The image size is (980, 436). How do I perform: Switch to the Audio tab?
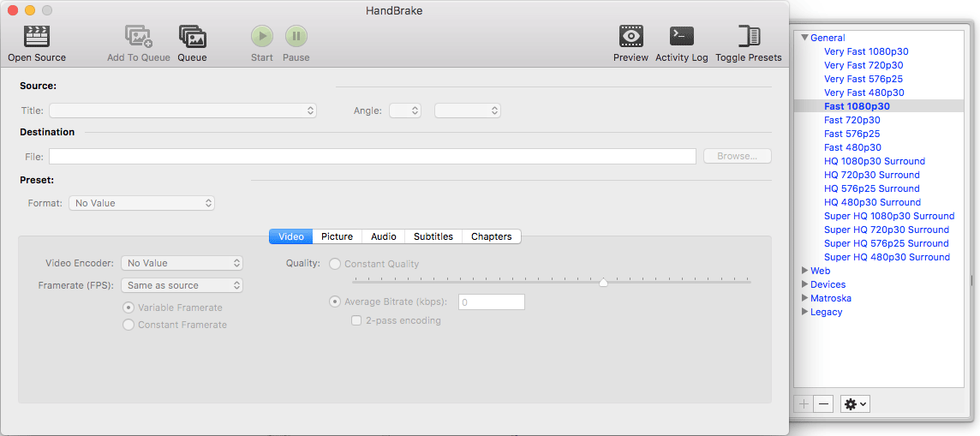pos(383,236)
